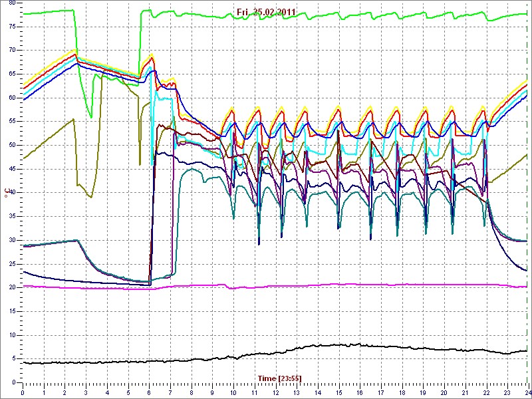The image size is (532, 399).
Task: Click the 50 label on temperature axis
Action: (11, 145)
